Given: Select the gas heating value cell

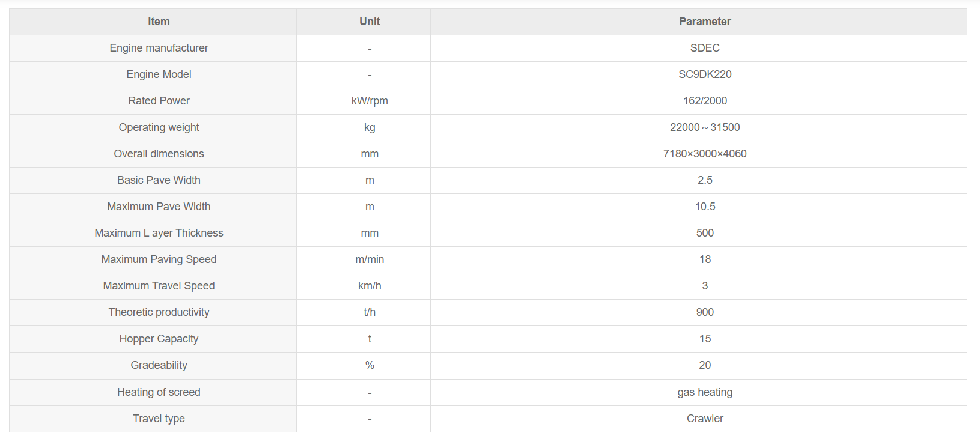Looking at the screenshot, I should pyautogui.click(x=705, y=392).
